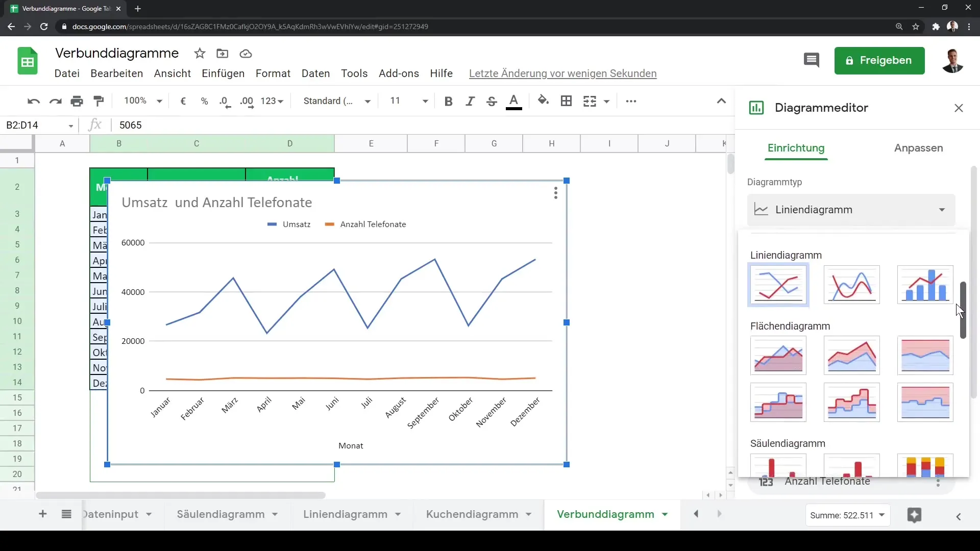The height and width of the screenshot is (551, 980).
Task: Check cloud save status icon
Action: point(246,54)
